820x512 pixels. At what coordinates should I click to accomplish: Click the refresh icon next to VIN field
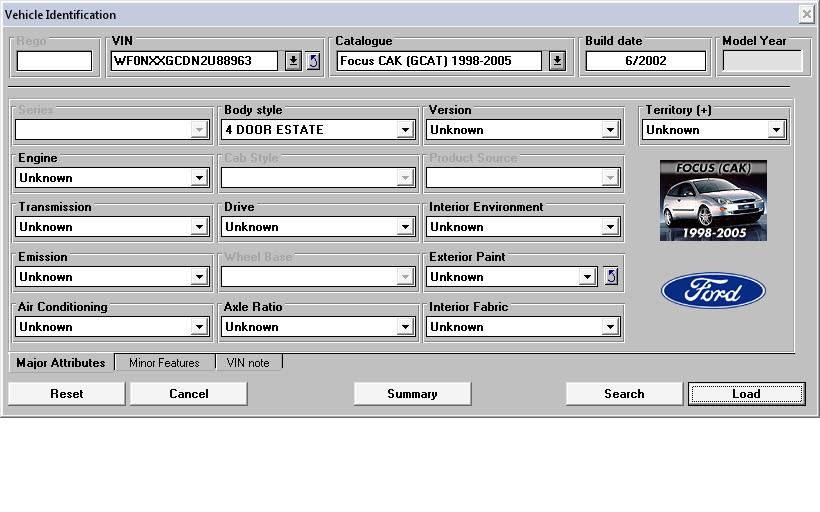coord(313,61)
